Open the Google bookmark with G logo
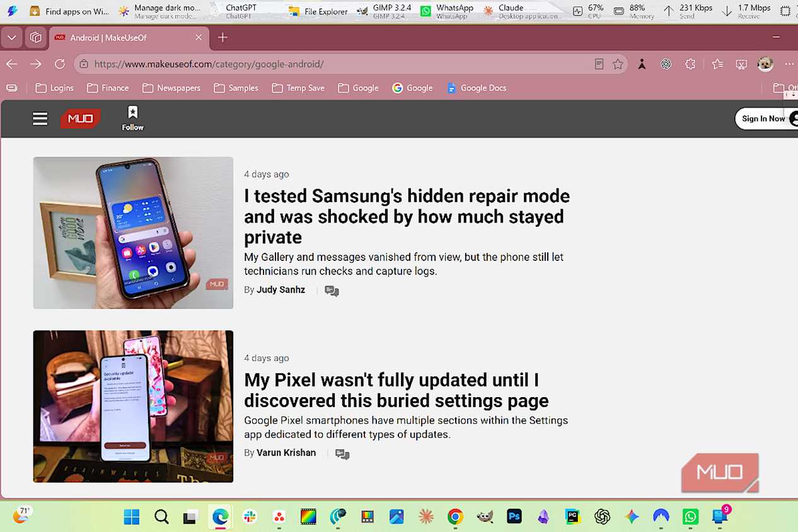The width and height of the screenshot is (798, 532). tap(412, 88)
